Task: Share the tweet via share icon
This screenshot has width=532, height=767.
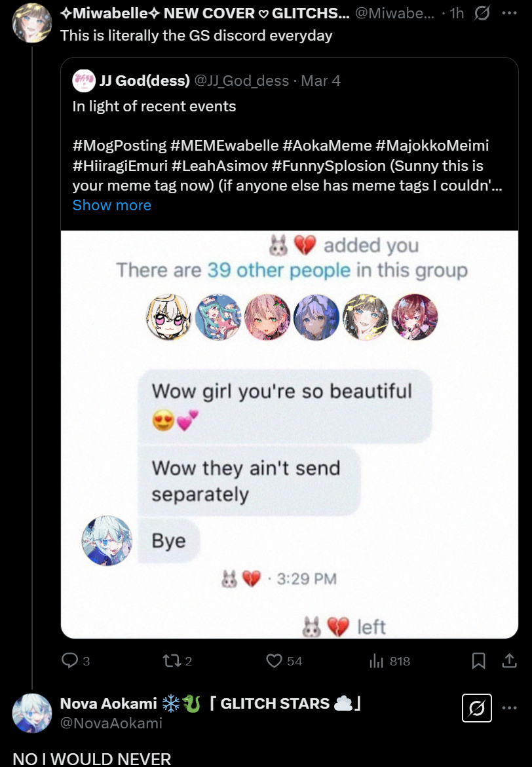Action: 509,661
